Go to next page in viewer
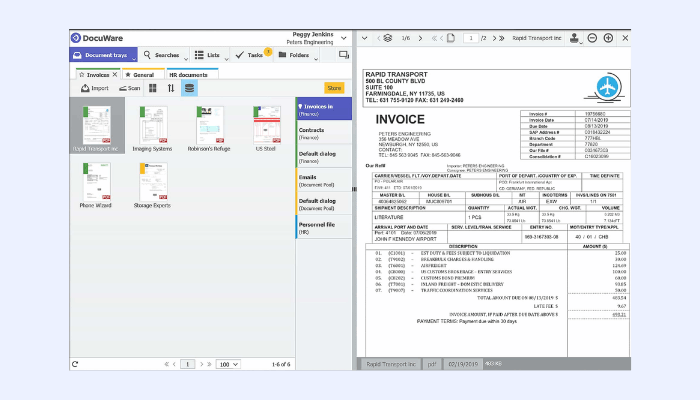The width and height of the screenshot is (700, 400). click(x=494, y=38)
